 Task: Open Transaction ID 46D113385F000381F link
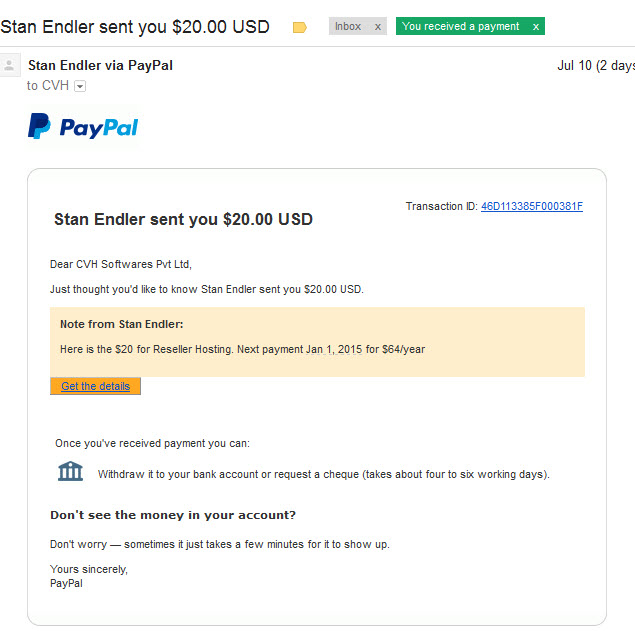(532, 206)
